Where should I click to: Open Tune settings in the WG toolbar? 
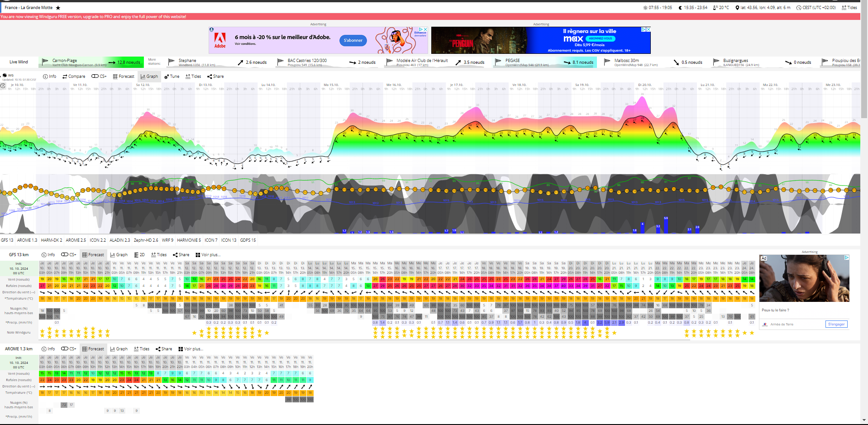click(172, 76)
